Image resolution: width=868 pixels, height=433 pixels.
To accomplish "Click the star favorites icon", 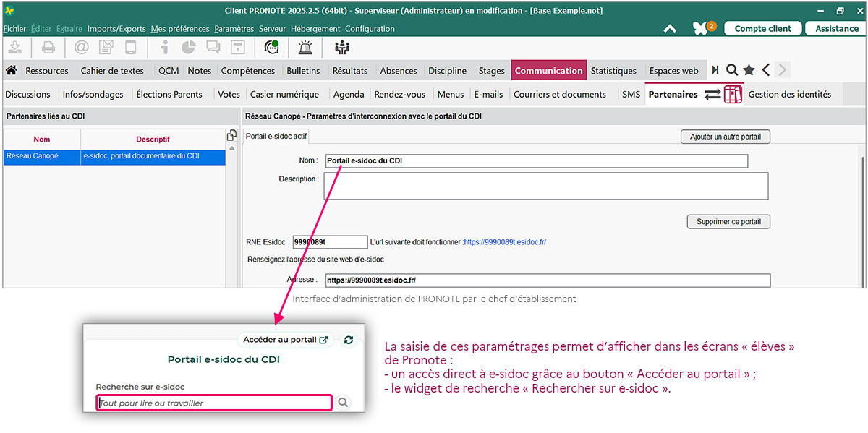I will [749, 70].
